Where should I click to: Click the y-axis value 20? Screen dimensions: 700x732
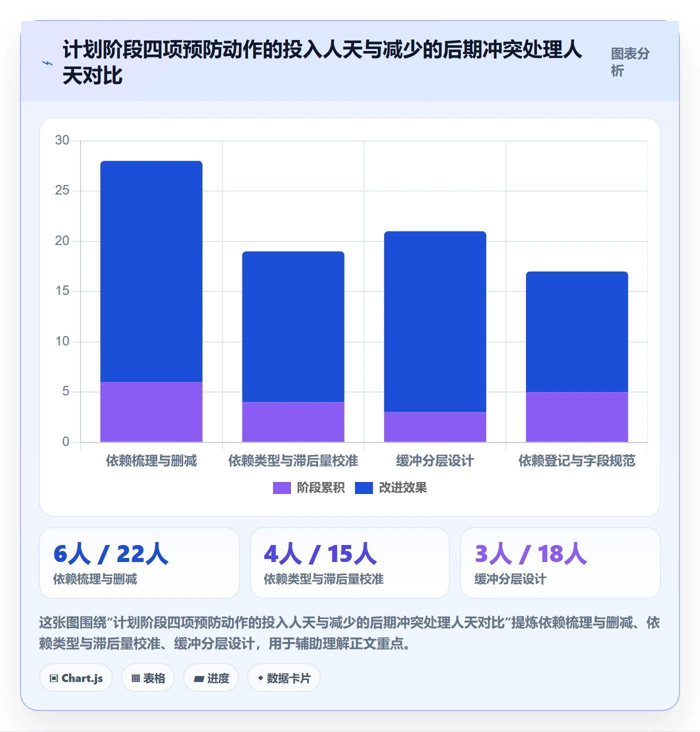pos(62,241)
